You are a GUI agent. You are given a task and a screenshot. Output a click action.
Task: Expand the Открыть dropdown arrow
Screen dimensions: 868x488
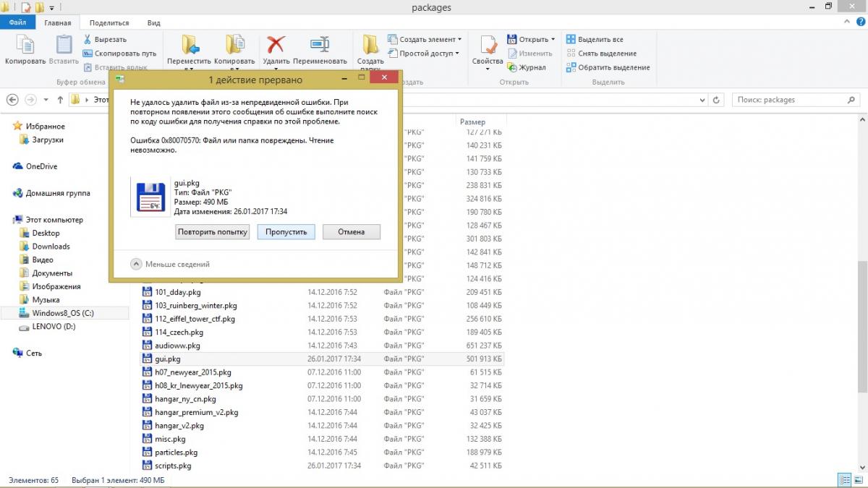(553, 40)
